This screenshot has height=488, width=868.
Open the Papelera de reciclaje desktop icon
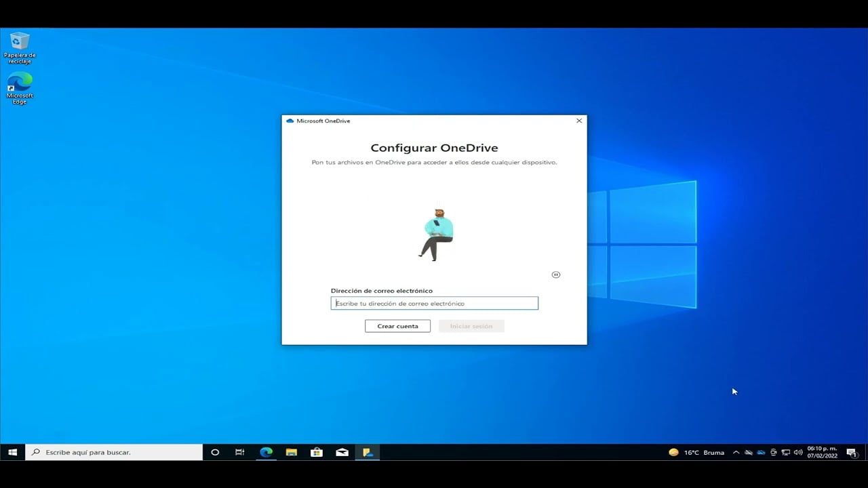pos(20,47)
